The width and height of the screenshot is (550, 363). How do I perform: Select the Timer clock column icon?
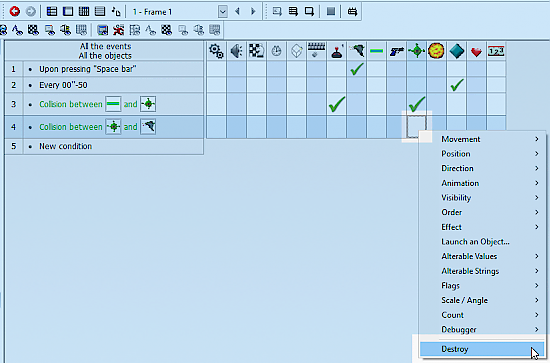pyautogui.click(x=276, y=51)
